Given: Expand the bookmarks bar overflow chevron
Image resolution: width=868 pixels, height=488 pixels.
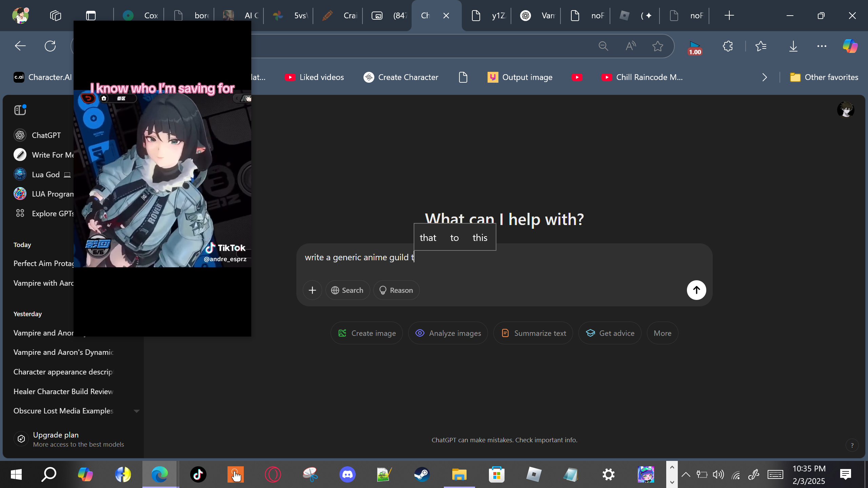Looking at the screenshot, I should (x=765, y=77).
